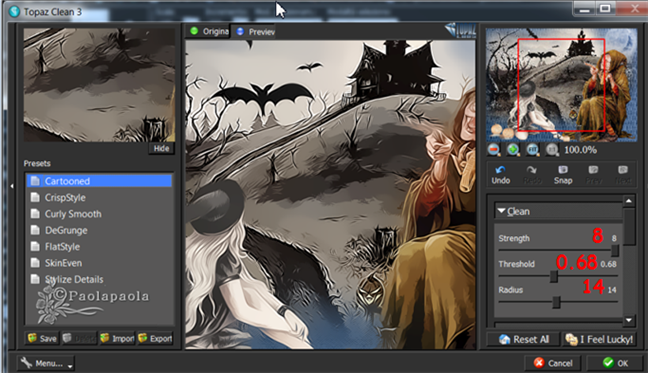Click the Topaz Clean 3 title bar icon
The width and height of the screenshot is (648, 373).
(x=14, y=12)
